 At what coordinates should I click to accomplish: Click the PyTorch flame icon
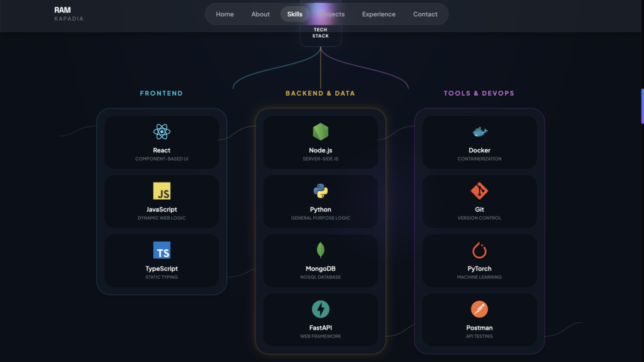(x=479, y=250)
